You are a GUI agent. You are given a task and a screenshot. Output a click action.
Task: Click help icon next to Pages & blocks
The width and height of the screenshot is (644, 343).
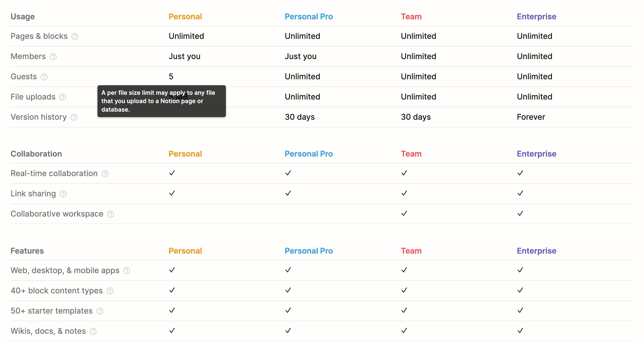pyautogui.click(x=75, y=36)
